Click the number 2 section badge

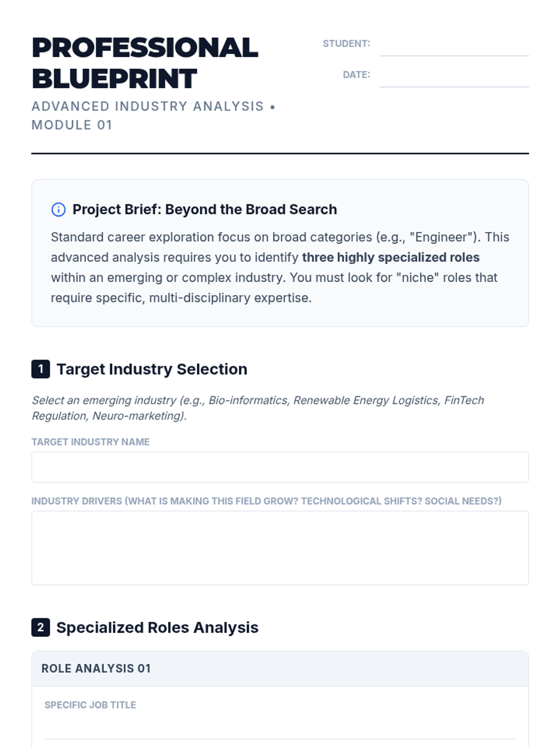41,627
